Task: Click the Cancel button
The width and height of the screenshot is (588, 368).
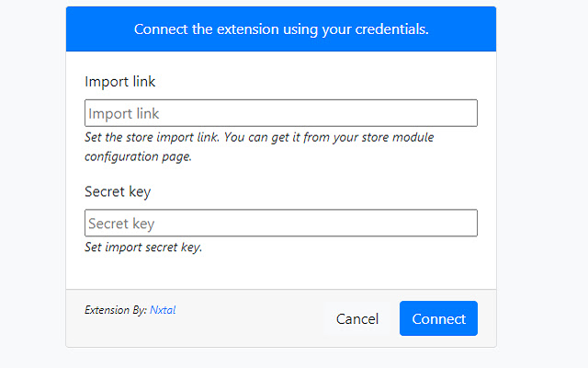Action: tap(357, 319)
